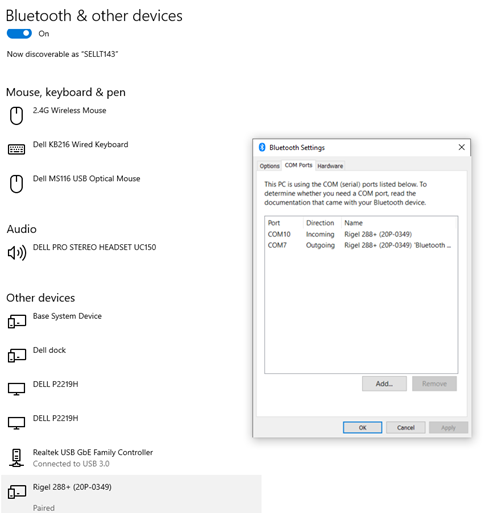Click the Dell KB216 Wired Keyboard icon
Screen dimensions: 493x513
[x=16, y=149]
